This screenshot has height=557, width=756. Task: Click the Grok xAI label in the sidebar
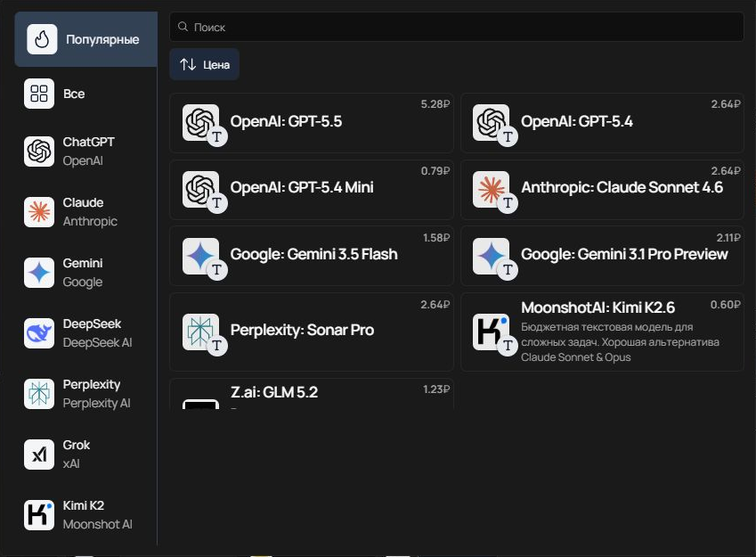click(77, 455)
